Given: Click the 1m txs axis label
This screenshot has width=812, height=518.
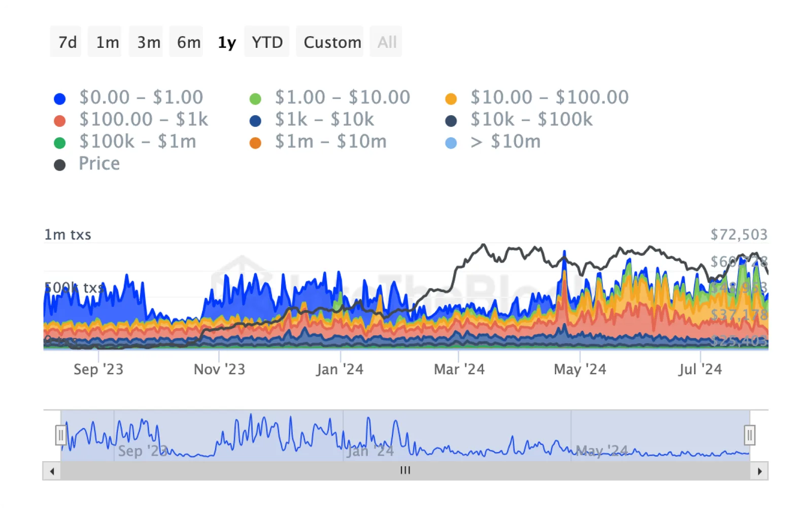Looking at the screenshot, I should (x=67, y=235).
